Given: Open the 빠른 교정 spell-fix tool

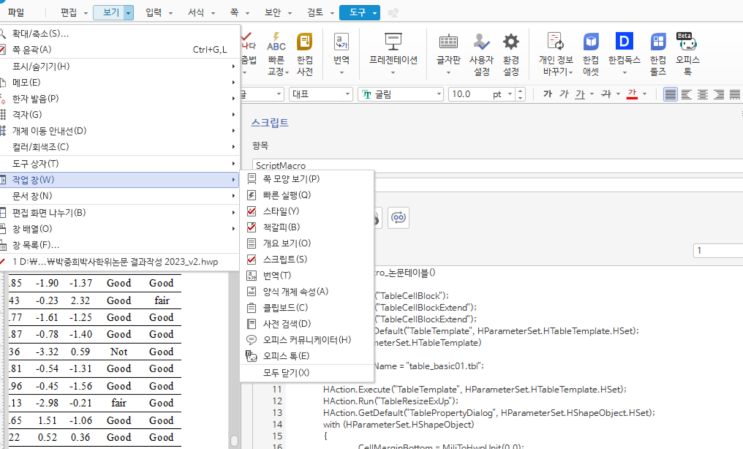Looking at the screenshot, I should click(x=276, y=53).
